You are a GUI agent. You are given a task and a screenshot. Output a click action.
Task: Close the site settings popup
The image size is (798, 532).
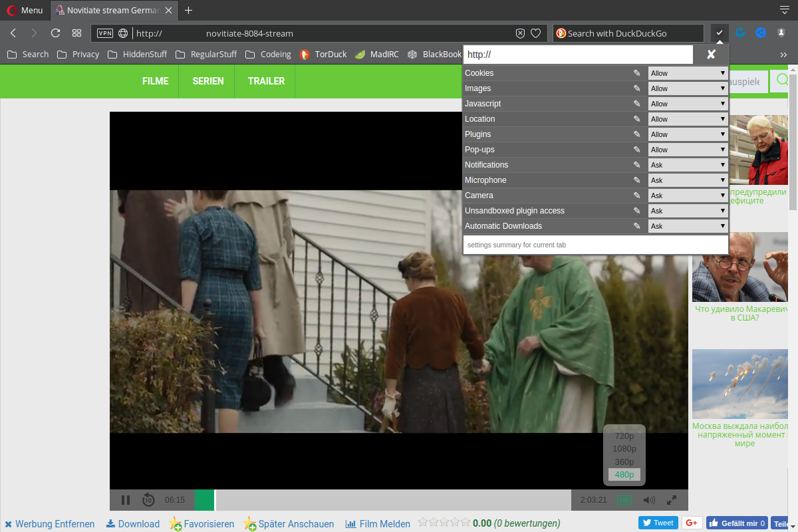click(711, 55)
